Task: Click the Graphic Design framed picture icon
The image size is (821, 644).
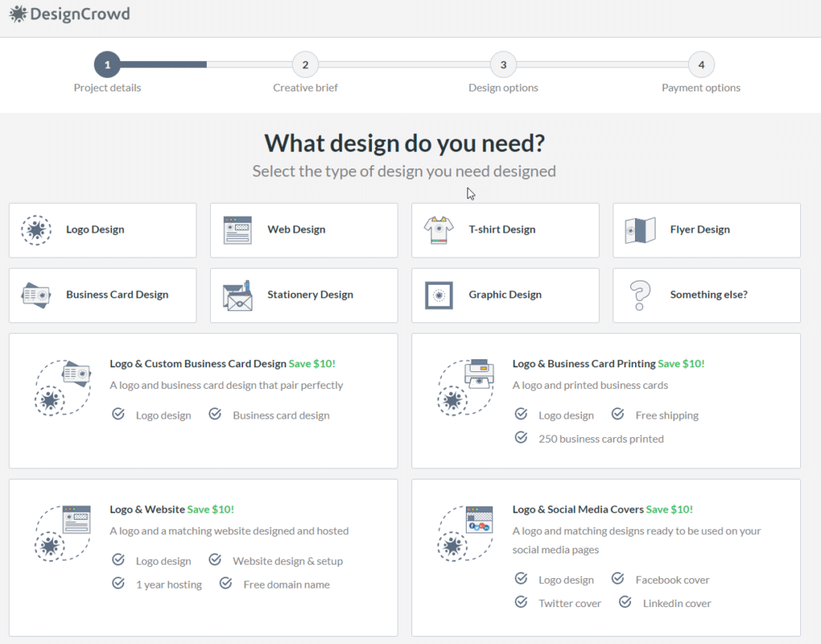Action: click(439, 295)
